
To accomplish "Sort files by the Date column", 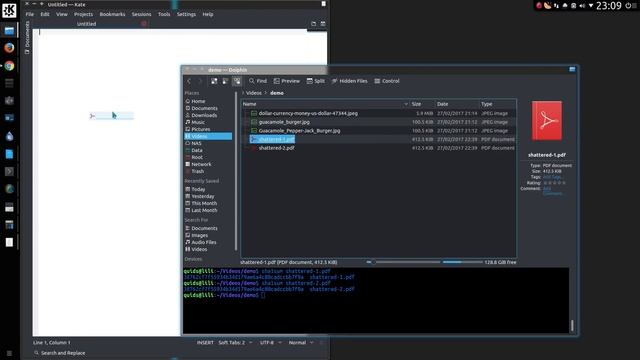I will [x=456, y=104].
